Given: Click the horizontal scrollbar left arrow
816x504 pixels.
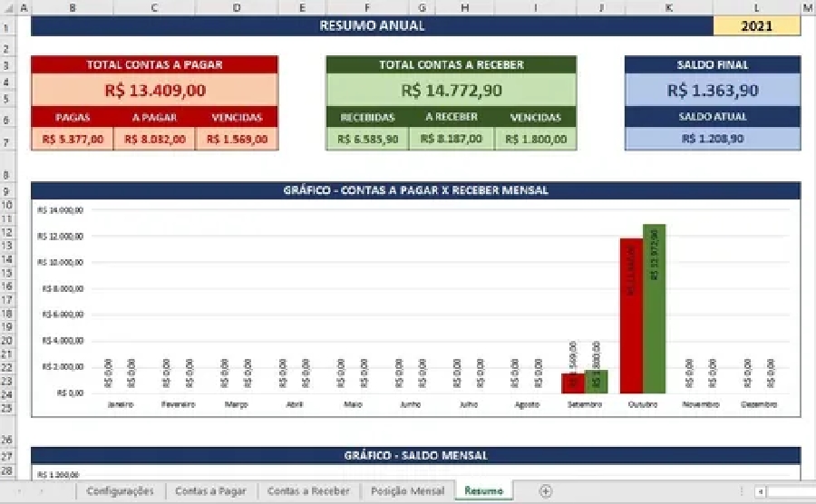Looking at the screenshot, I should click(760, 491).
